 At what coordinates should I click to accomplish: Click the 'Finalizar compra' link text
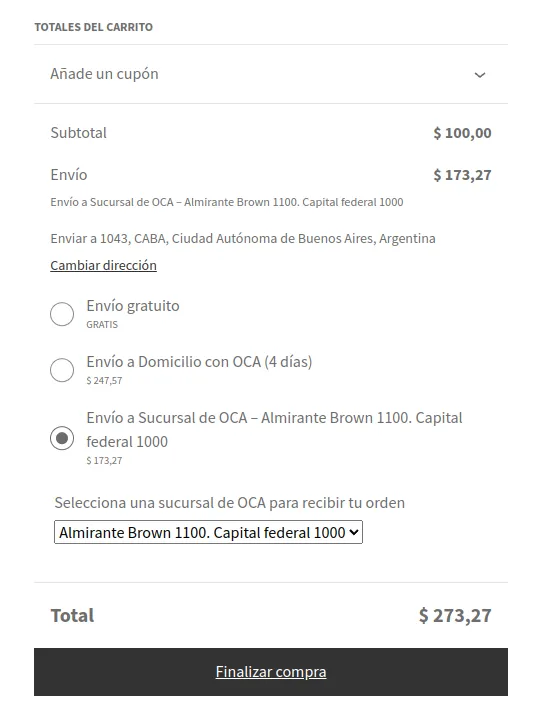point(271,672)
